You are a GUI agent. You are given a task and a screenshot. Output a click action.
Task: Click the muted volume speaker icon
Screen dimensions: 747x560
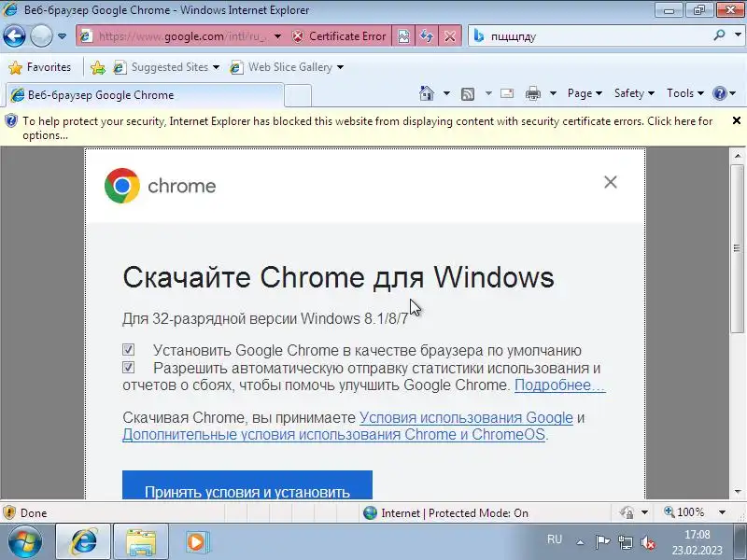(648, 542)
